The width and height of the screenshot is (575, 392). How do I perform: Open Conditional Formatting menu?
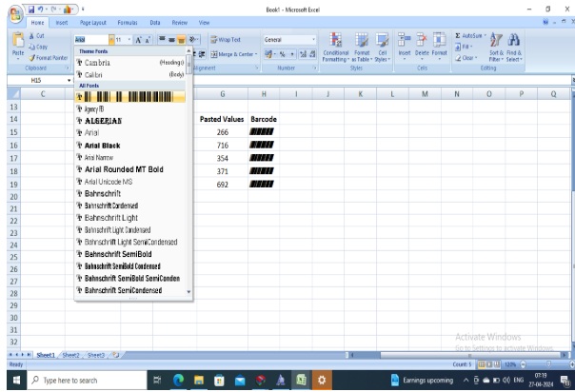click(335, 48)
